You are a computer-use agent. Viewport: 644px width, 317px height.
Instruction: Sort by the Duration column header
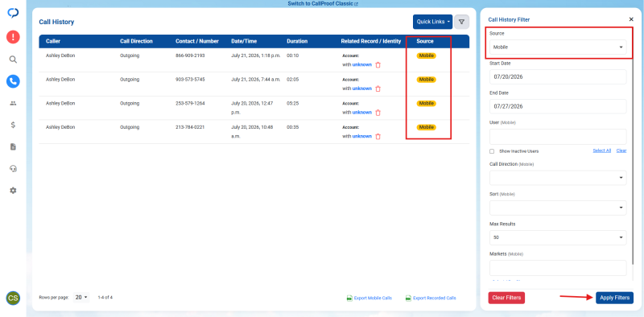(297, 42)
